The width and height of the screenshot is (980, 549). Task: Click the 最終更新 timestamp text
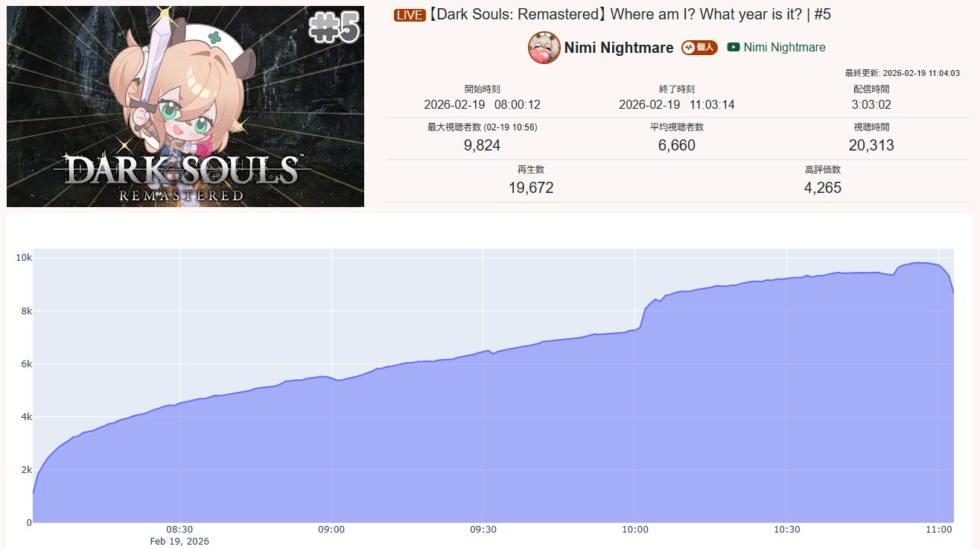point(902,73)
